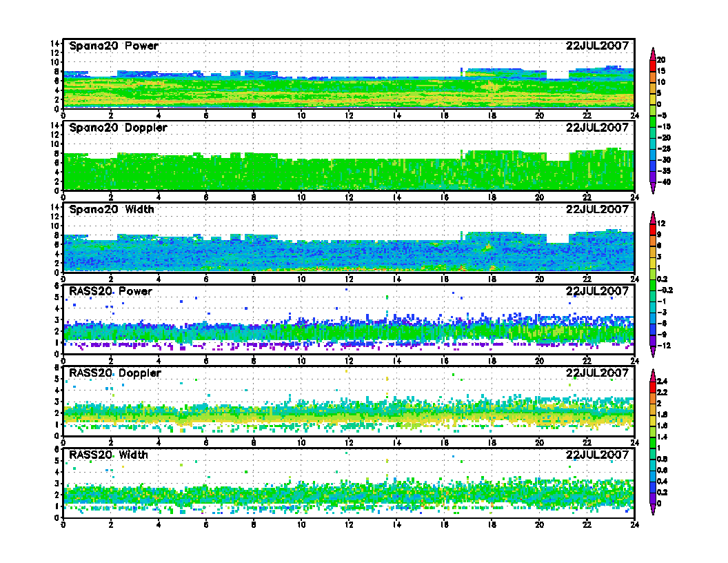This screenshot has height=563, width=728.
Task: Click y-axis tick 12 of Spano20 Width panel
Action: pyautogui.click(x=55, y=217)
